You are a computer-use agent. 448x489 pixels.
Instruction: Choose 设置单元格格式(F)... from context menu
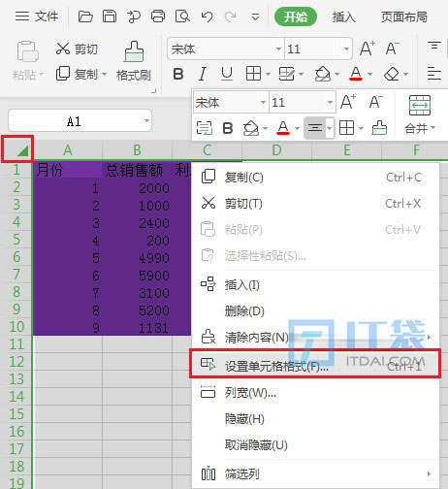tap(315, 364)
